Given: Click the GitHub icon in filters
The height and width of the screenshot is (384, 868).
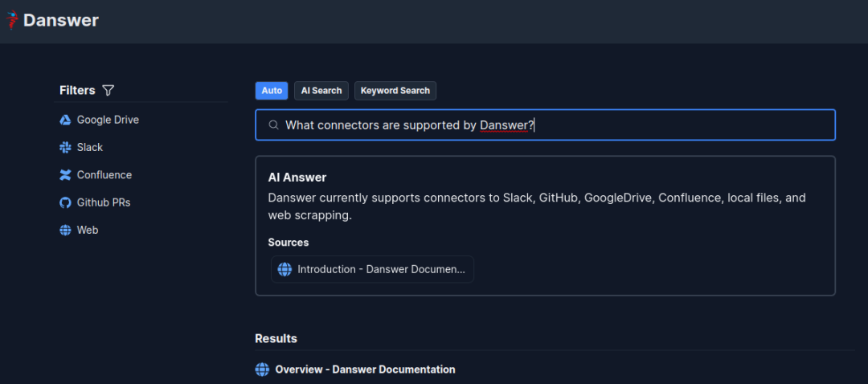Looking at the screenshot, I should pyautogui.click(x=66, y=202).
